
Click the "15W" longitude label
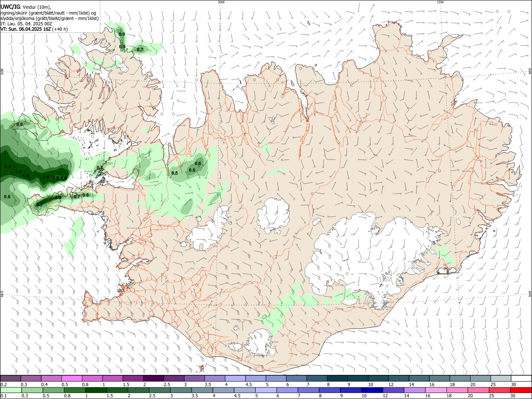(440, 2)
